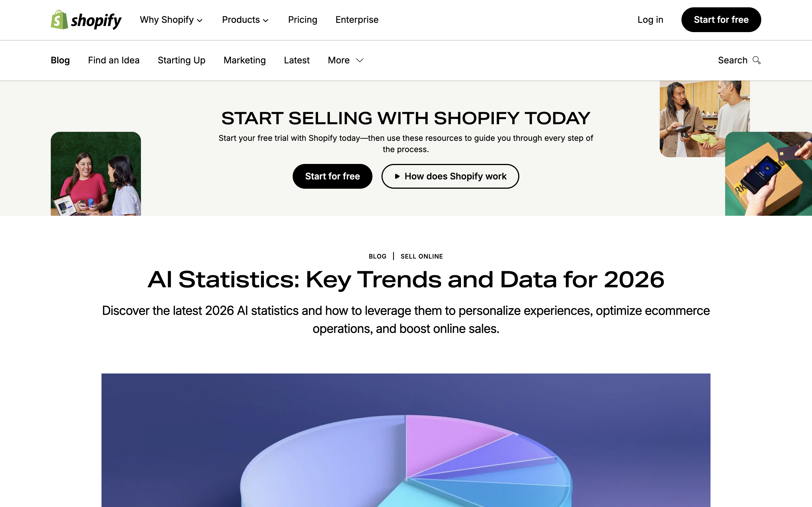Screen dimensions: 812x507
Task: Select Find an Idea in the blog nav
Action: [x=114, y=60]
